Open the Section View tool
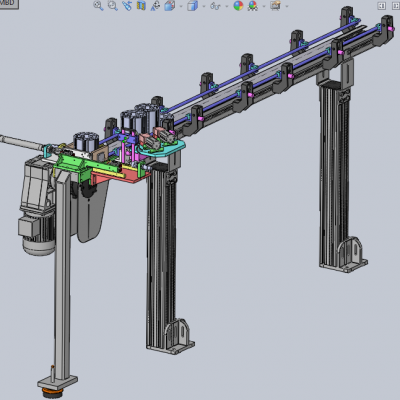Viewport: 400px width, 400px height. (x=141, y=5)
